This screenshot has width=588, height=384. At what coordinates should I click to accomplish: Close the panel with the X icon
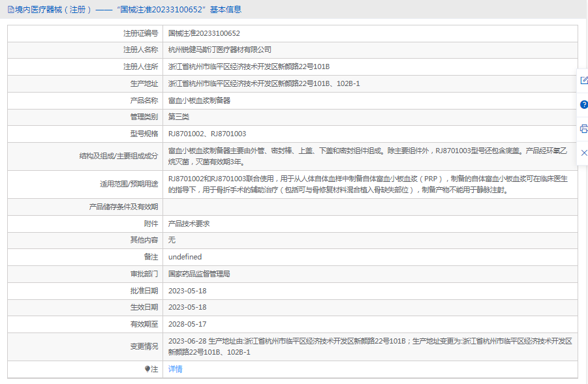(x=584, y=153)
